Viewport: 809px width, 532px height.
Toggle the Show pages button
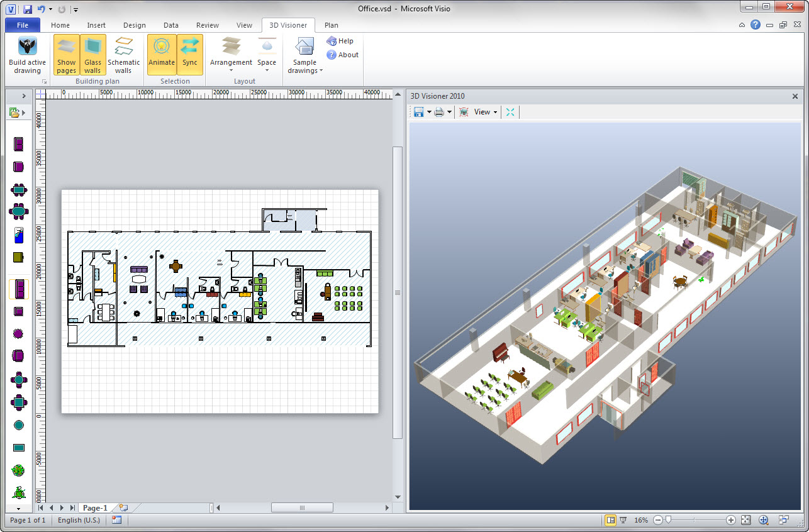pyautogui.click(x=66, y=55)
